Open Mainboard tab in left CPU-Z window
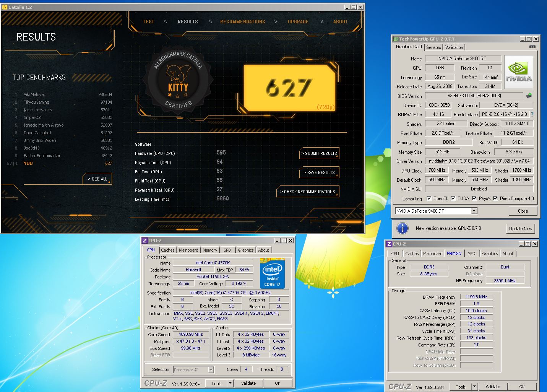This screenshot has height=392, width=547. pyautogui.click(x=188, y=250)
